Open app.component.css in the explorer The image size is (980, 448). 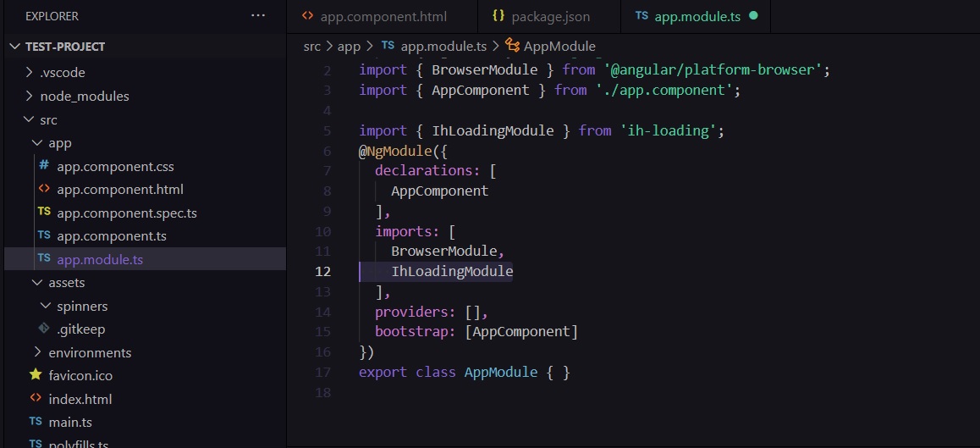[x=115, y=167]
